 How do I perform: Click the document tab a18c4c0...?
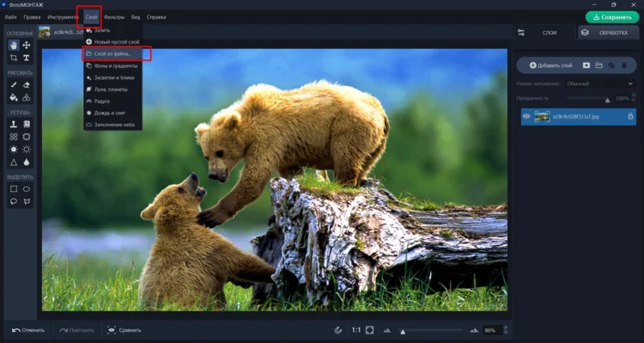coord(61,32)
